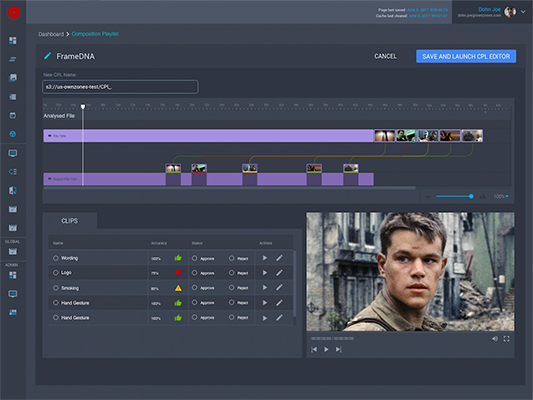The width and height of the screenshot is (533, 400).
Task: Go to Dashboard breadcrumb
Action: coord(51,34)
